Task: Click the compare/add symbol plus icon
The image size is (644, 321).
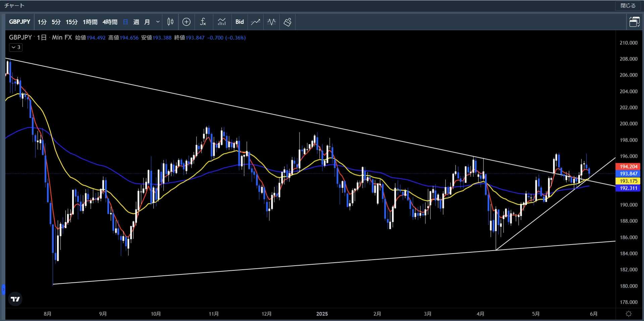Action: (x=186, y=22)
